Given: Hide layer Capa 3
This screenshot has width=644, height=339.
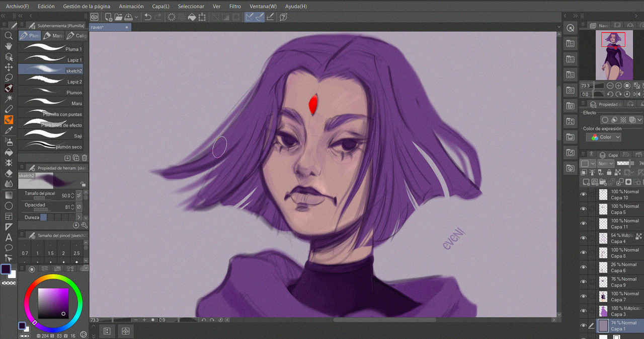Looking at the screenshot, I should [583, 311].
